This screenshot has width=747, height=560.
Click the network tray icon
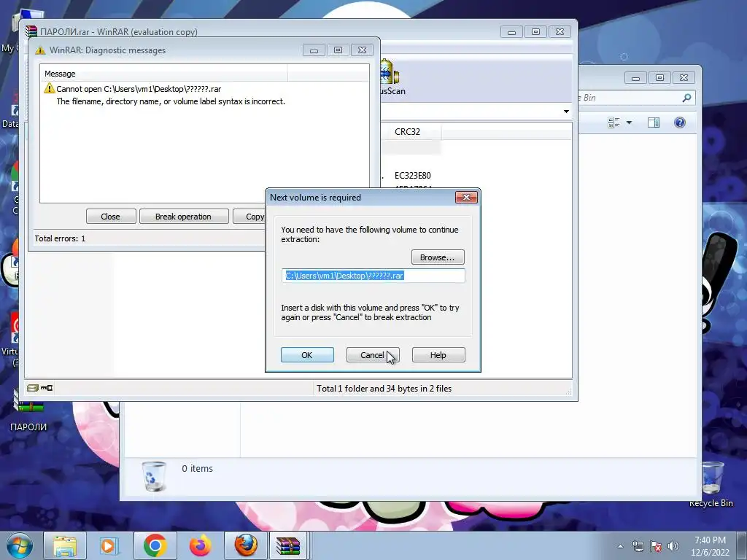[x=638, y=546]
